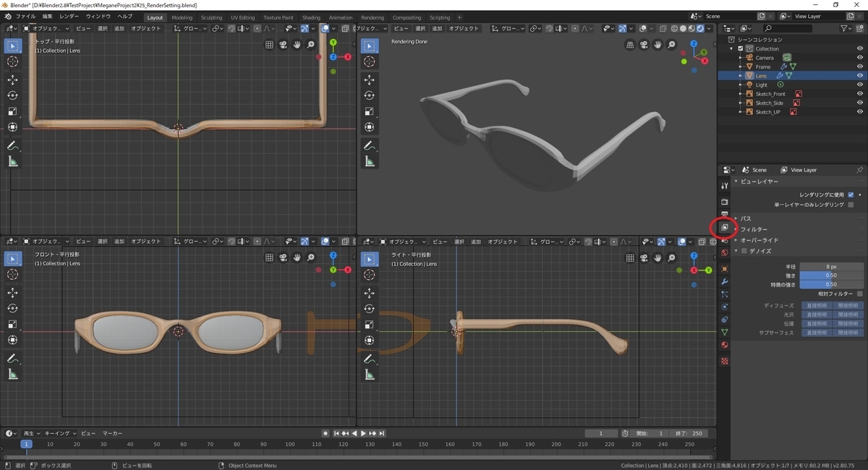Uncheck レンダリングに使用 checkbox

click(x=851, y=195)
